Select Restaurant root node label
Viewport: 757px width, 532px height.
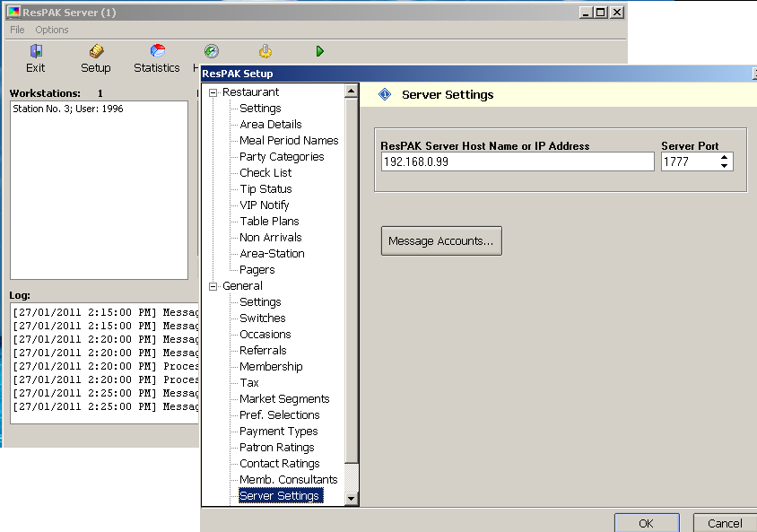[250, 92]
